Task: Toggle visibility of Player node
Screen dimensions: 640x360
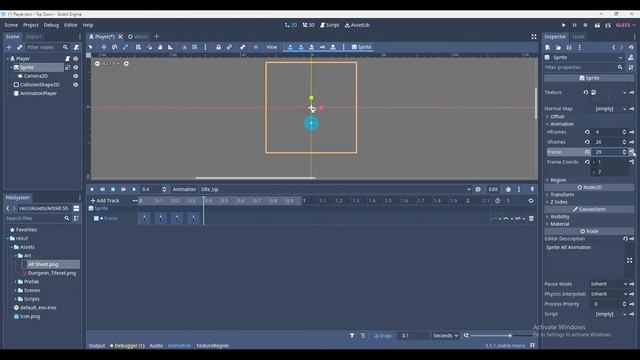Action: [x=76, y=59]
